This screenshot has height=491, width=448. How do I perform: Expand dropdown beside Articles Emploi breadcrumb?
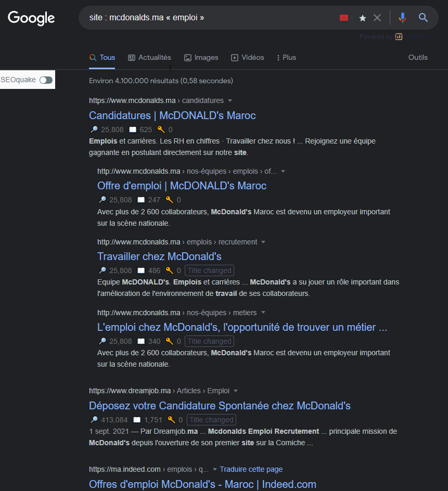(235, 391)
